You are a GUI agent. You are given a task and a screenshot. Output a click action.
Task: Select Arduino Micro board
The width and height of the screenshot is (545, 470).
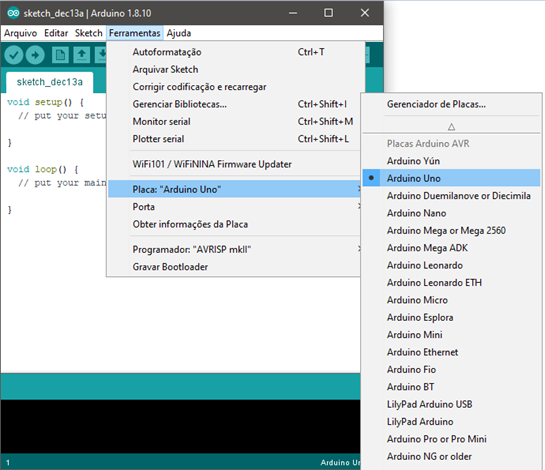pos(451,300)
